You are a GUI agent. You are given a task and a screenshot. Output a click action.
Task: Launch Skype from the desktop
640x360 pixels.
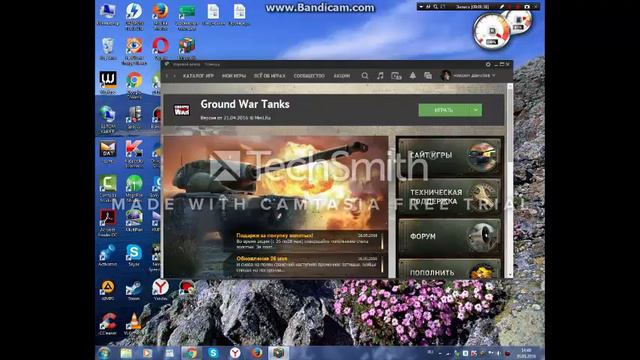[x=134, y=256]
